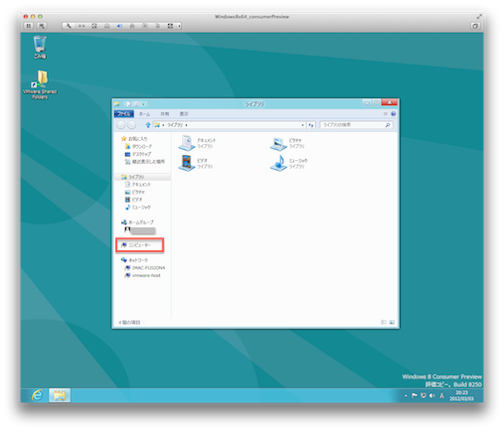This screenshot has width=504, height=431.
Task: Select VMware Shared Folders desktop shortcut
Action: click(40, 84)
